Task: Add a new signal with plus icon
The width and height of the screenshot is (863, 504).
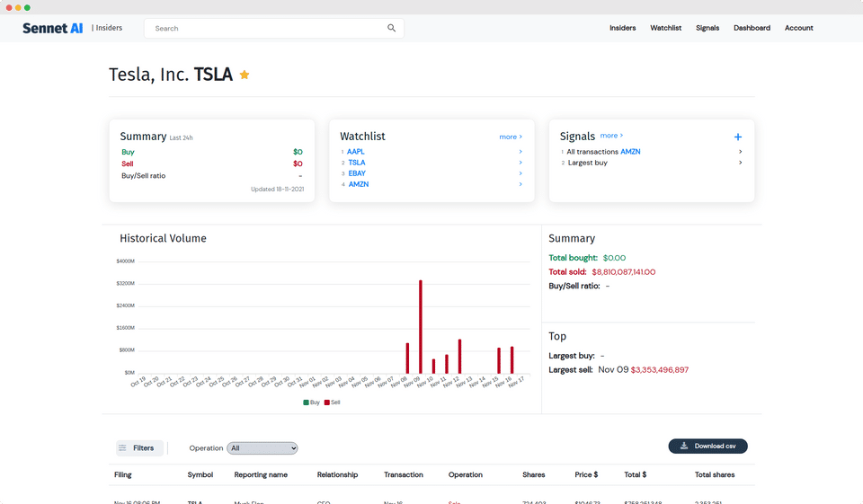Action: pos(738,137)
